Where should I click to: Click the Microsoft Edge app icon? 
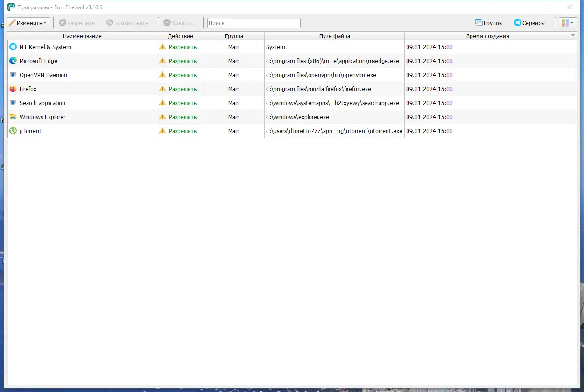tap(13, 61)
